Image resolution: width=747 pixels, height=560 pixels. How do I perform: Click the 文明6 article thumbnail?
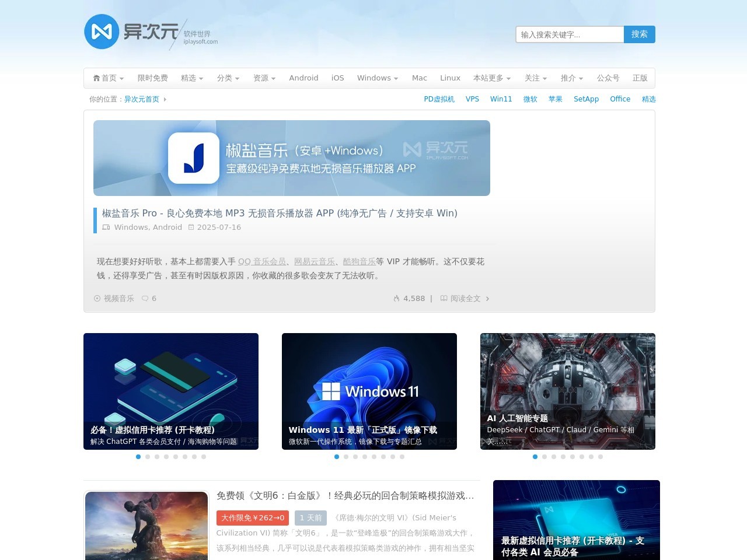[x=146, y=526]
